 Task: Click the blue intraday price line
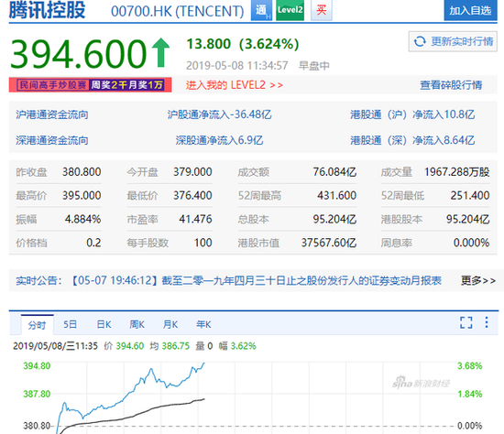tap(130, 393)
